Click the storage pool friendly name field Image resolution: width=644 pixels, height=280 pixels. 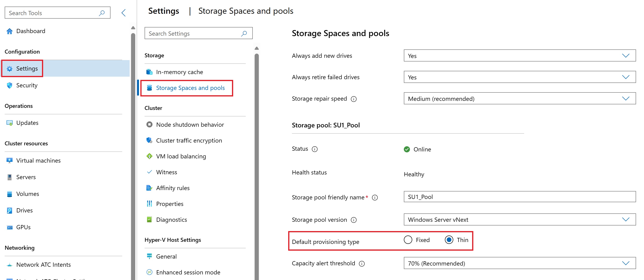coord(520,197)
